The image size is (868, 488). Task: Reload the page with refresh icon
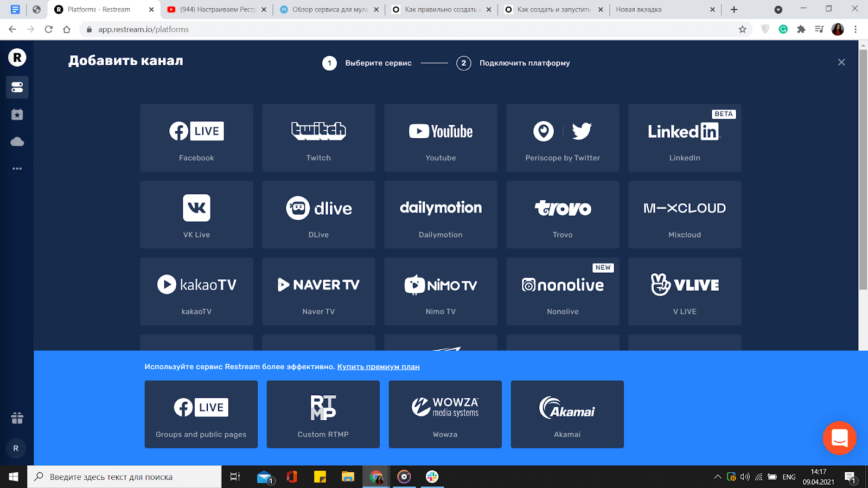[x=49, y=29]
